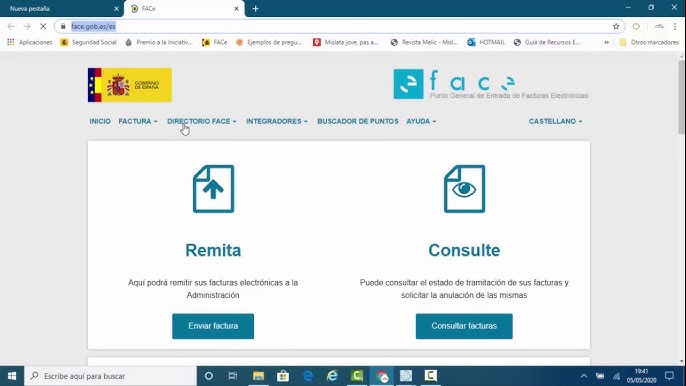This screenshot has height=386, width=686.
Task: Bookmark this page with the star icon
Action: click(616, 26)
